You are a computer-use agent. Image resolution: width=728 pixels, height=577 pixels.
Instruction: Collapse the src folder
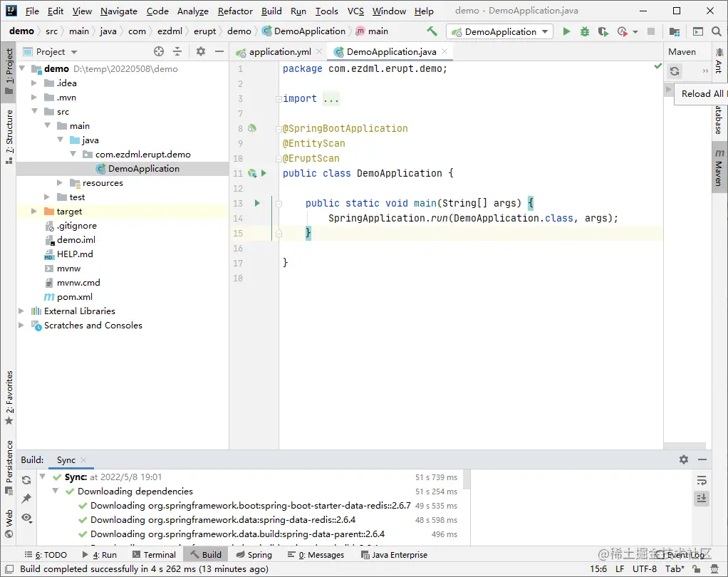(x=34, y=111)
